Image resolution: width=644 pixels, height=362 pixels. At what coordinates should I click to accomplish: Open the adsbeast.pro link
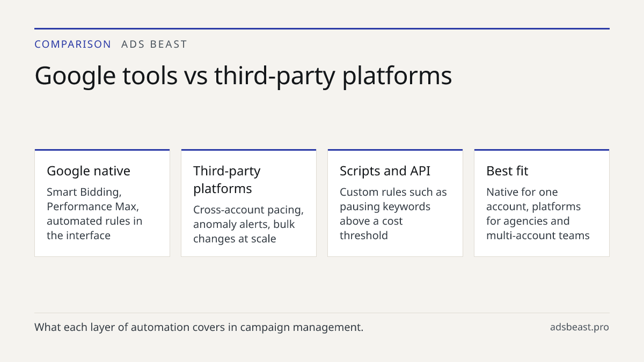click(579, 327)
